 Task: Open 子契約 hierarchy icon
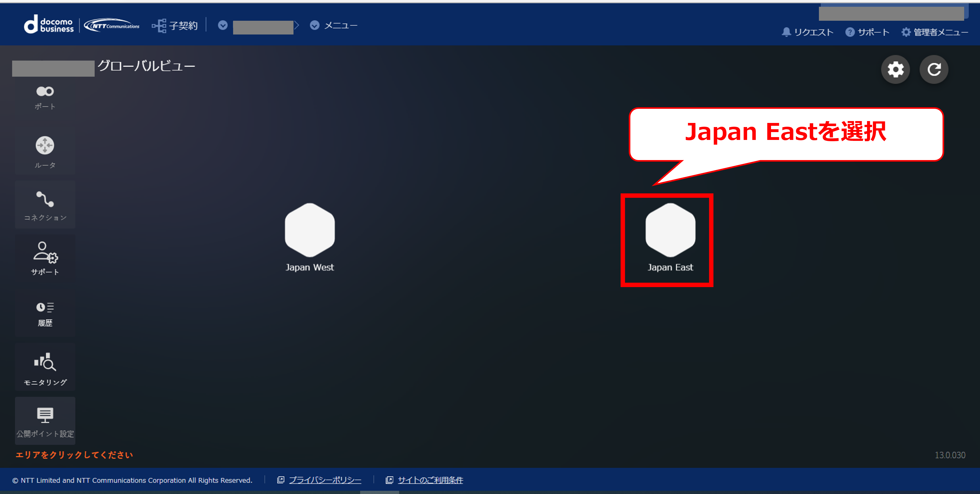tap(159, 26)
